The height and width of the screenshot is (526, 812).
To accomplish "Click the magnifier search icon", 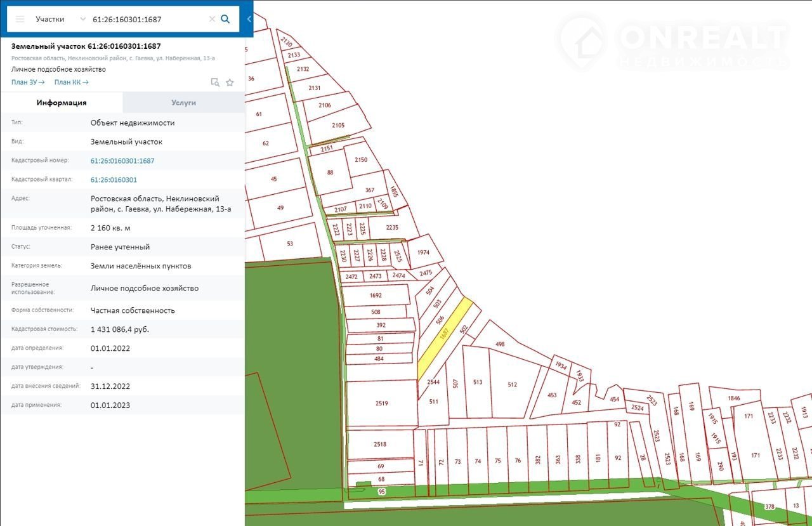I will tap(225, 19).
